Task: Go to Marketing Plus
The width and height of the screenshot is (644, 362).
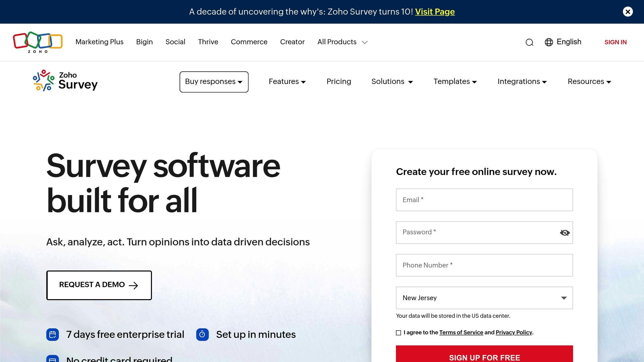Action: pos(99,42)
